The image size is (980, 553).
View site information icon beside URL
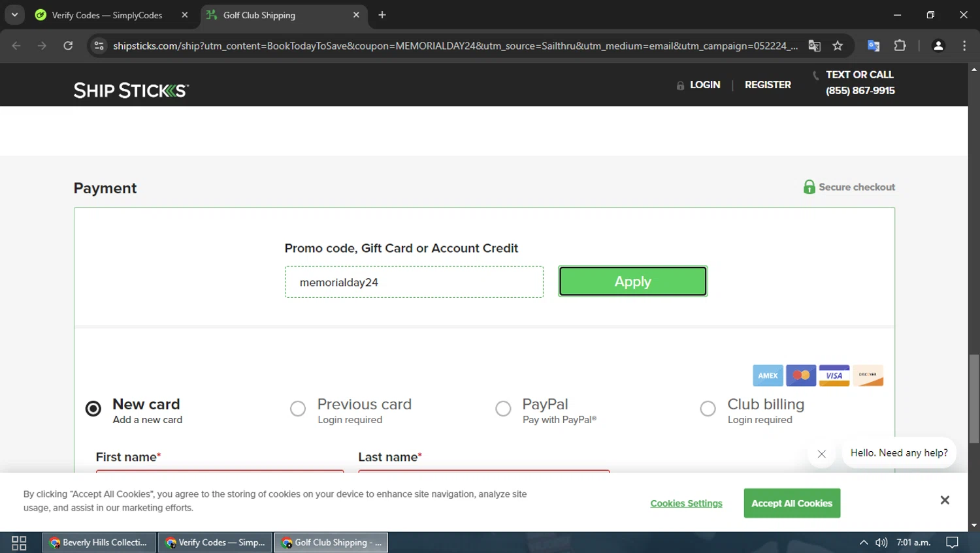click(99, 46)
